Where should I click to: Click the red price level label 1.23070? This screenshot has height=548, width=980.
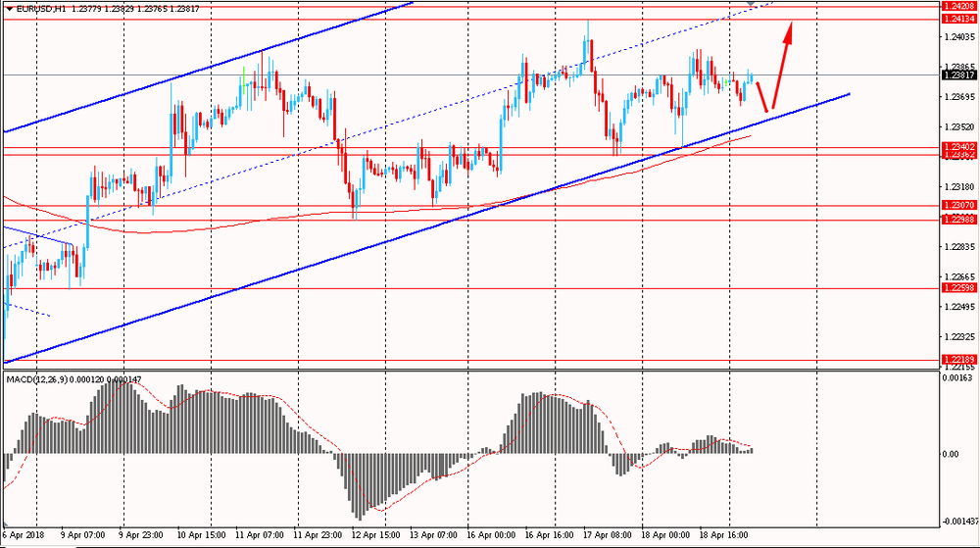958,205
